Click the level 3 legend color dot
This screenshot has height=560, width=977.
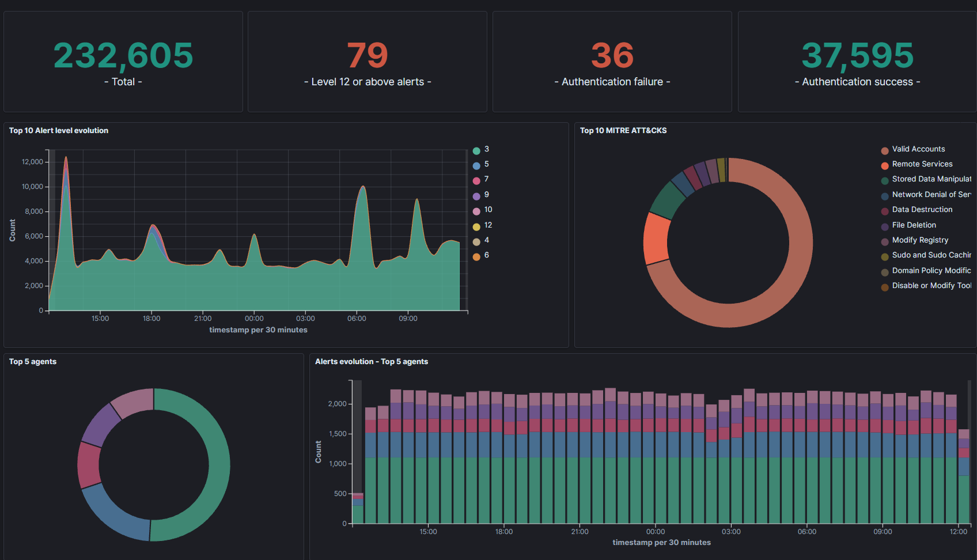point(476,151)
